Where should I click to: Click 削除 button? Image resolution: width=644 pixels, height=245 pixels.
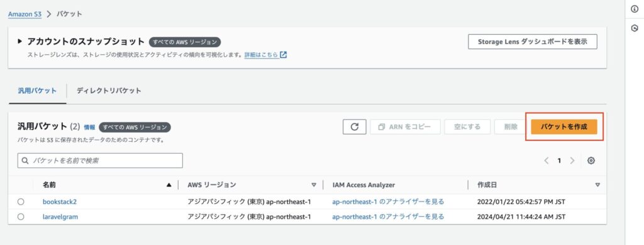coord(511,127)
